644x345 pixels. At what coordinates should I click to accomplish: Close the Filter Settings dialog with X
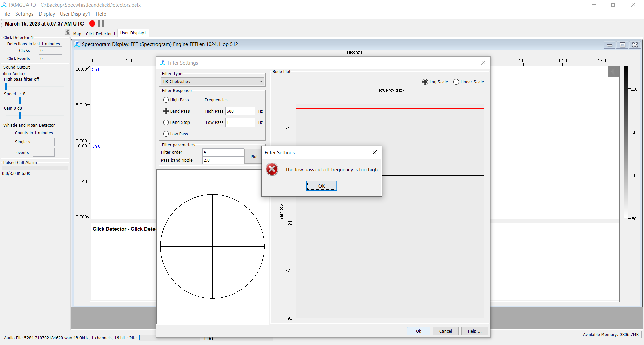(x=483, y=63)
